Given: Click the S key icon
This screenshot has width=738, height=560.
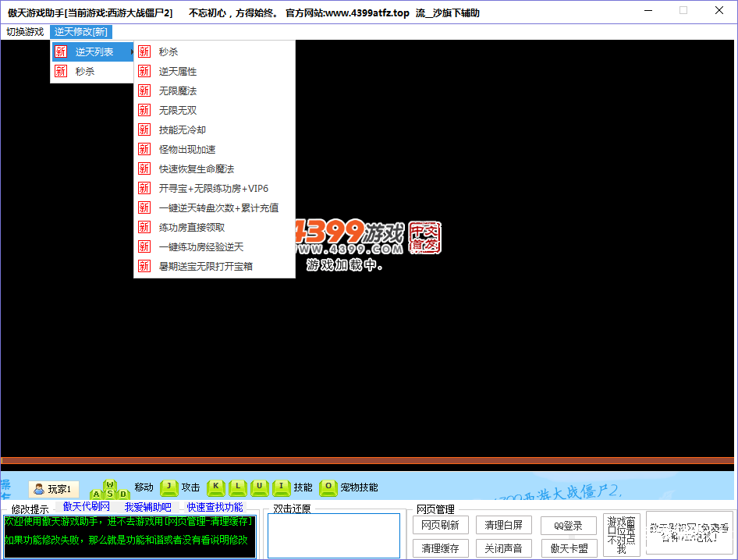Looking at the screenshot, I should pos(110,494).
